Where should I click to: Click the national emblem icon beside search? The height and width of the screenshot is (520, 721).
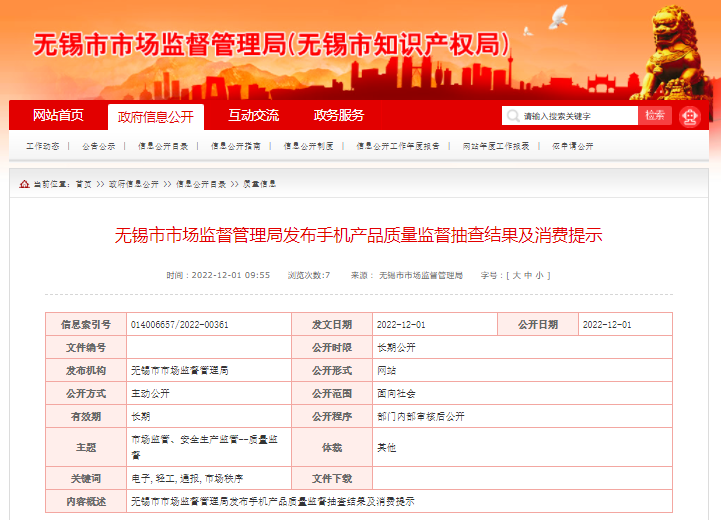coord(690,116)
